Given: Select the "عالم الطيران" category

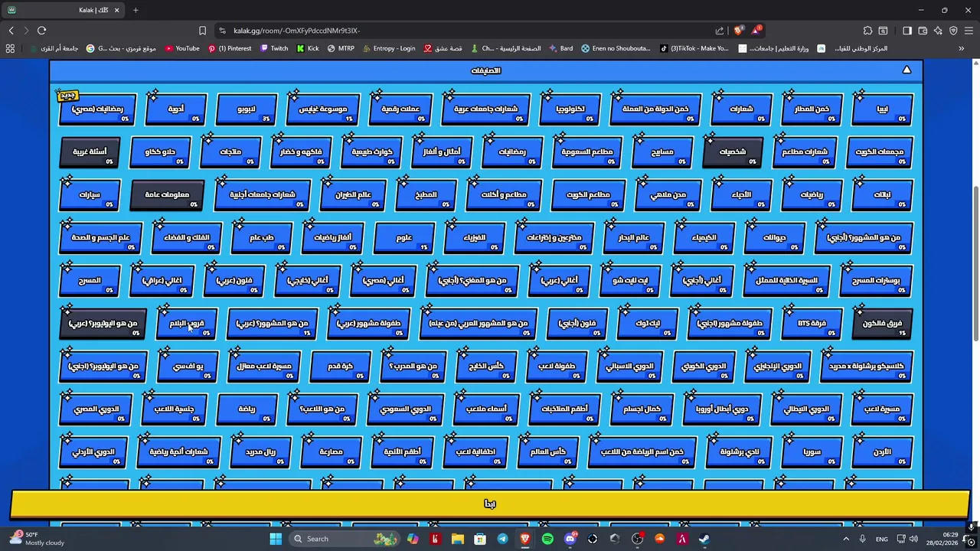Looking at the screenshot, I should 353,194.
